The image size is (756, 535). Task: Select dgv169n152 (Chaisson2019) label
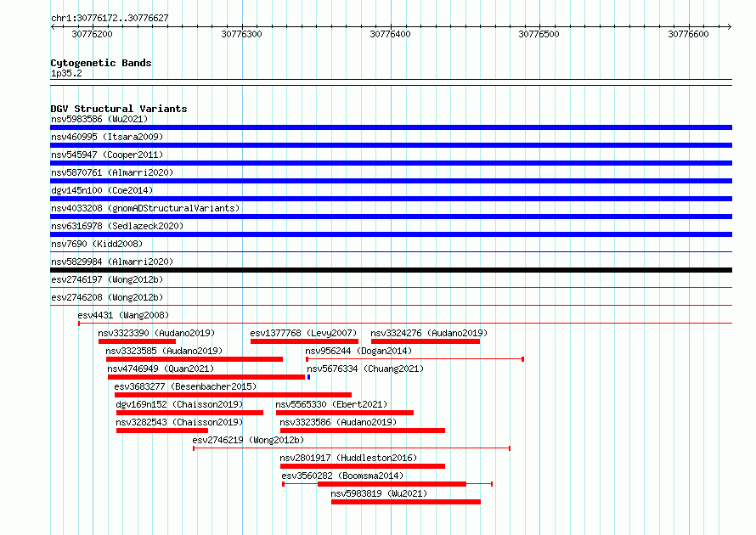[x=180, y=404]
